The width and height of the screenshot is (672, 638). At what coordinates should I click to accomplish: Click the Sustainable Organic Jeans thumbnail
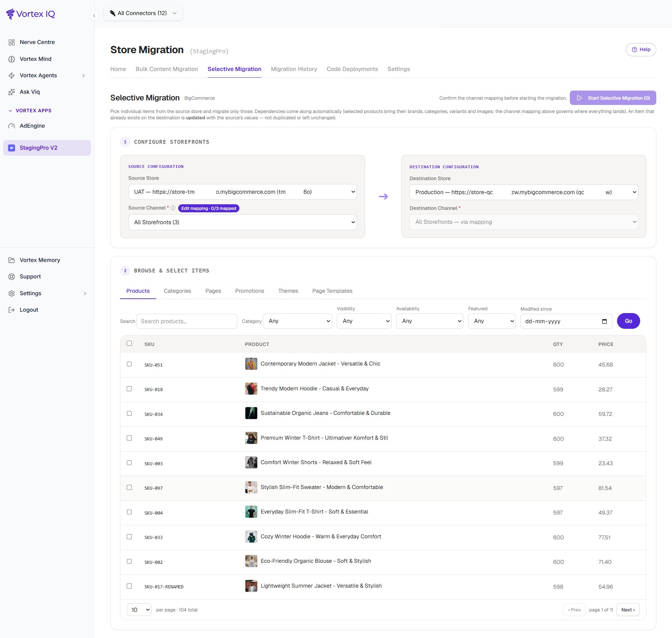pyautogui.click(x=251, y=413)
